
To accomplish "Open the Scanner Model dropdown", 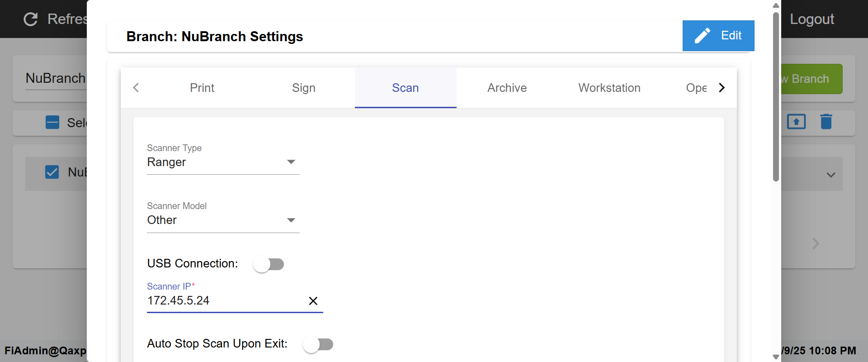I will pos(223,220).
